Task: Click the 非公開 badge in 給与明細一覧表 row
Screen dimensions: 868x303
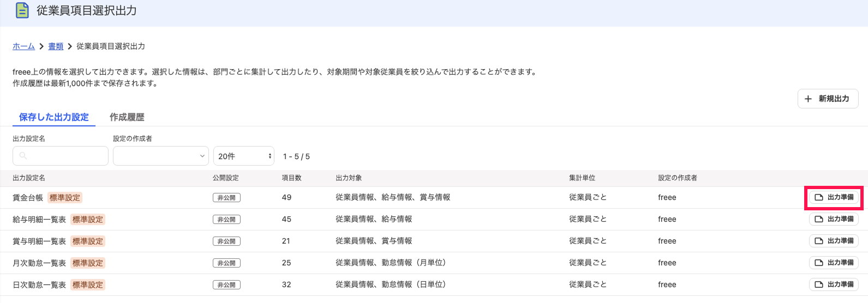Action: click(x=226, y=220)
